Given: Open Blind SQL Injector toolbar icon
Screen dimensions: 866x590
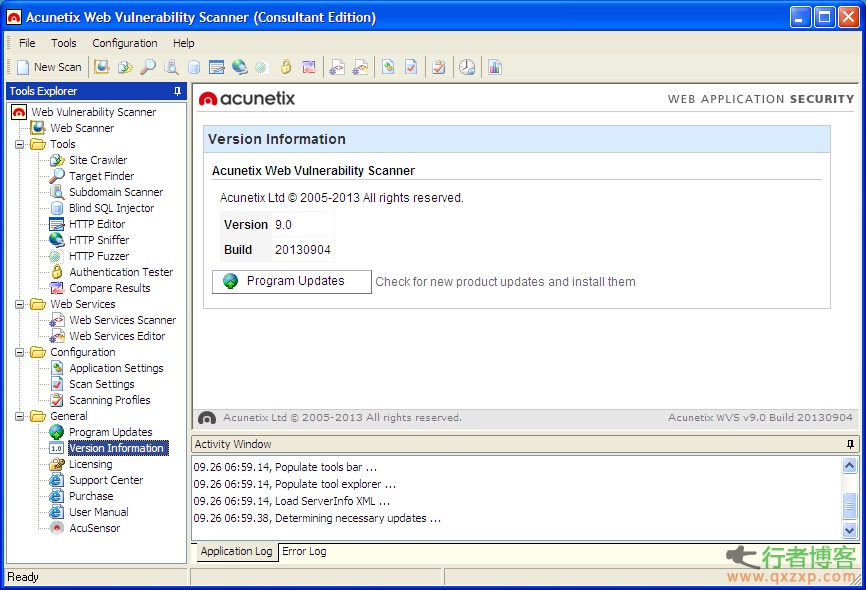Looking at the screenshot, I should click(x=194, y=67).
